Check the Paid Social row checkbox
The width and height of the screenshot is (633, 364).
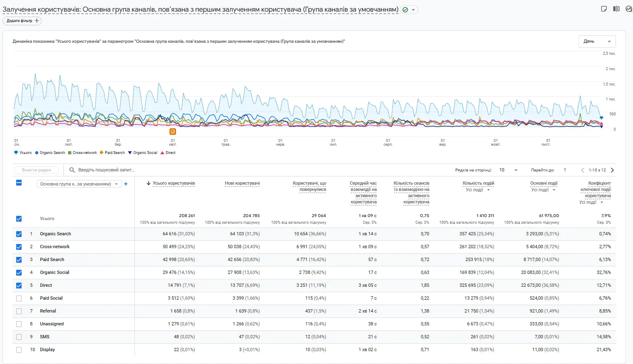[19, 298]
